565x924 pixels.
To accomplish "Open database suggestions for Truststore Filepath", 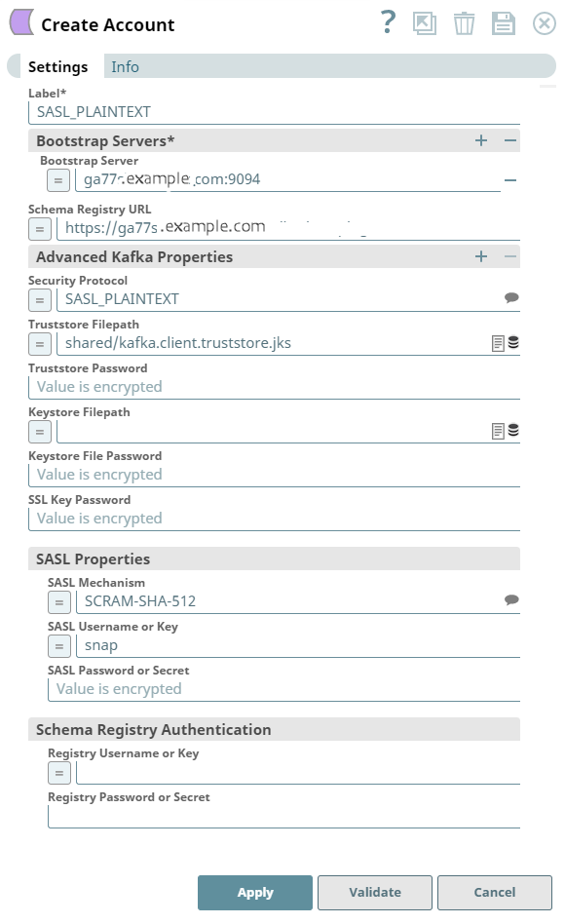I will [x=512, y=343].
